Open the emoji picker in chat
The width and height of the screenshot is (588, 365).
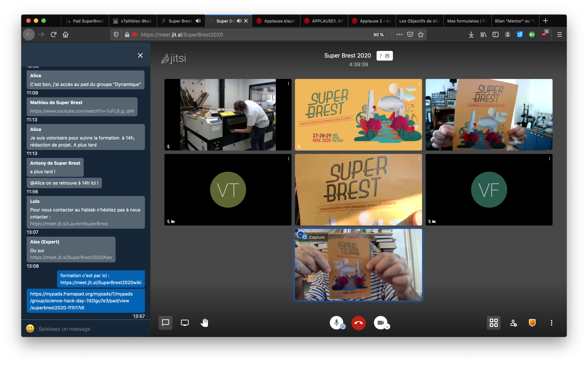click(30, 328)
